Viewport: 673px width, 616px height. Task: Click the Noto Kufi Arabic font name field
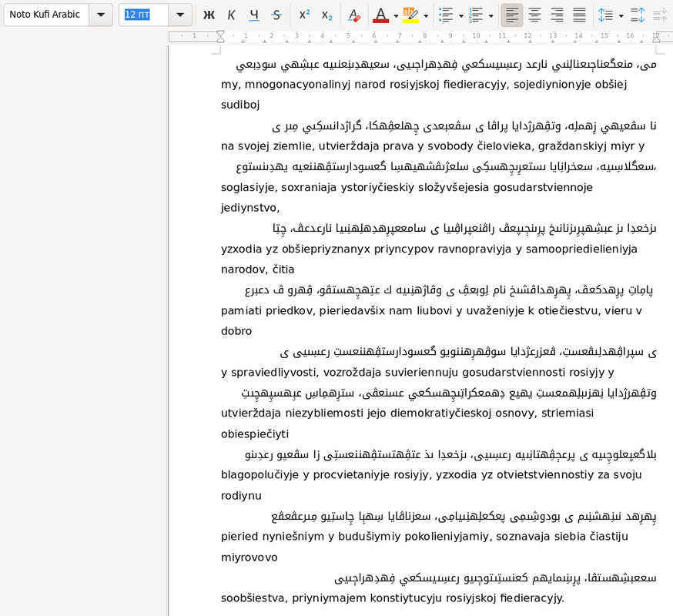click(x=46, y=15)
